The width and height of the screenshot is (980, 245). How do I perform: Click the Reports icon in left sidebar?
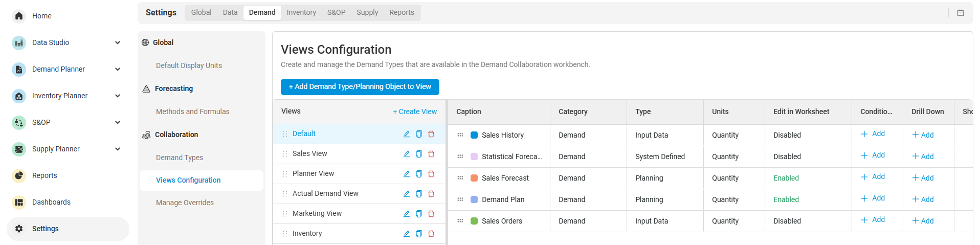tap(19, 175)
